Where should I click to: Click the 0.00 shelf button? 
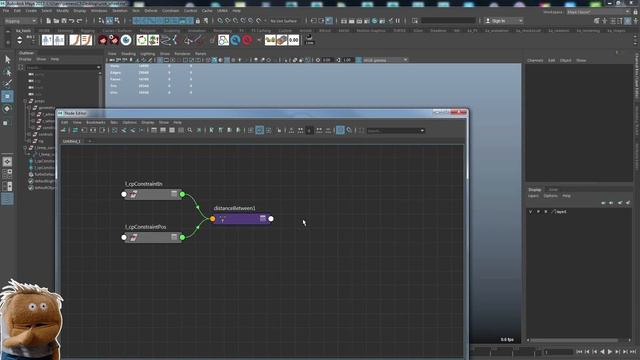tap(293, 40)
